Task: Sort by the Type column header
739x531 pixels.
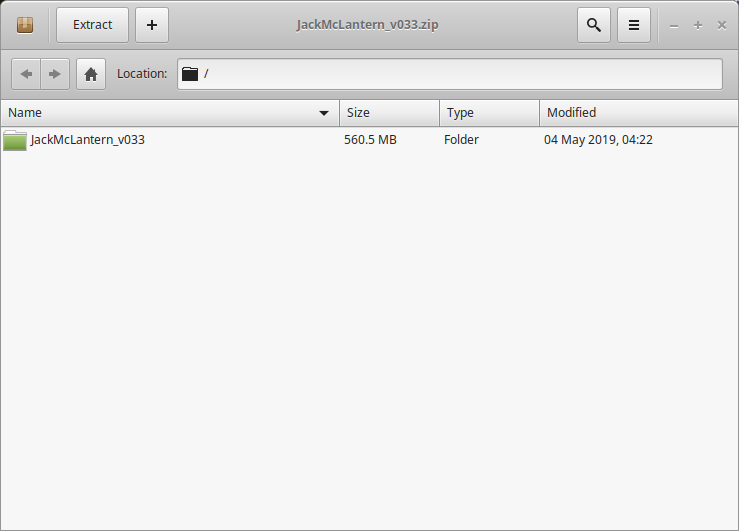Action: [489, 113]
